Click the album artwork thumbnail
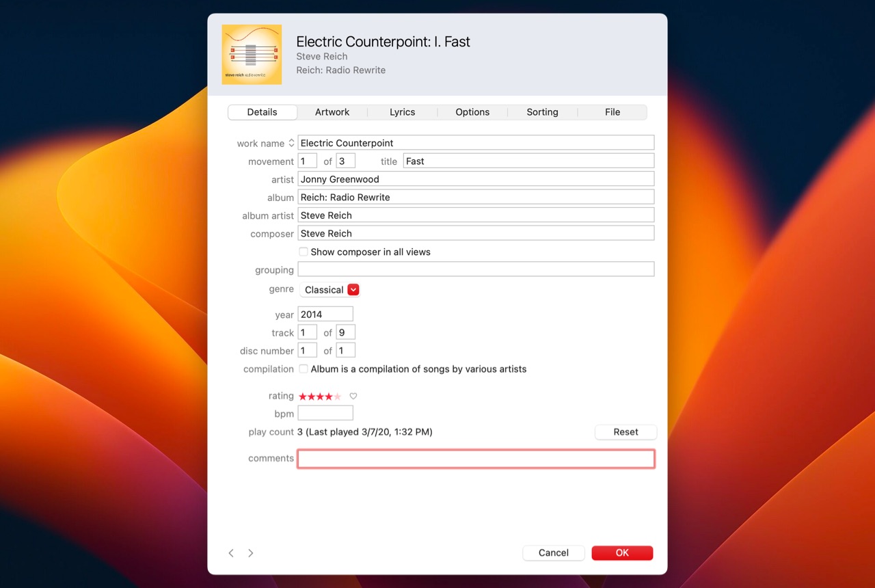Viewport: 875px width, 588px height. point(252,55)
